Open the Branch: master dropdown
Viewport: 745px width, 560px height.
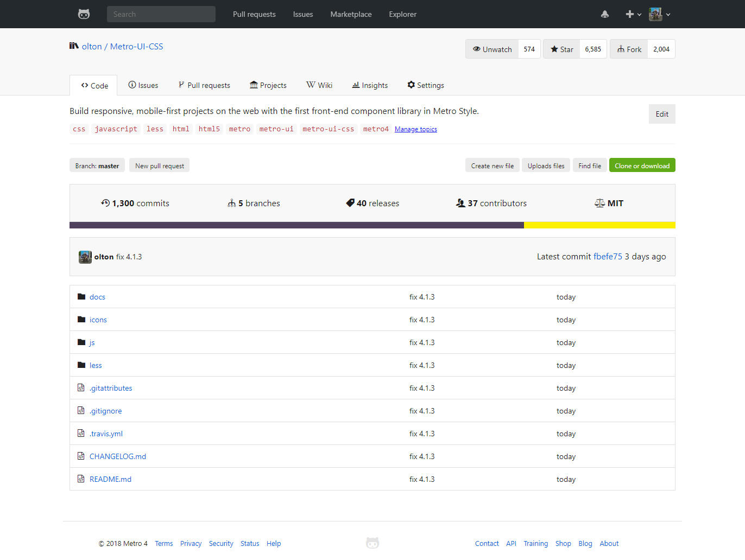pyautogui.click(x=97, y=165)
